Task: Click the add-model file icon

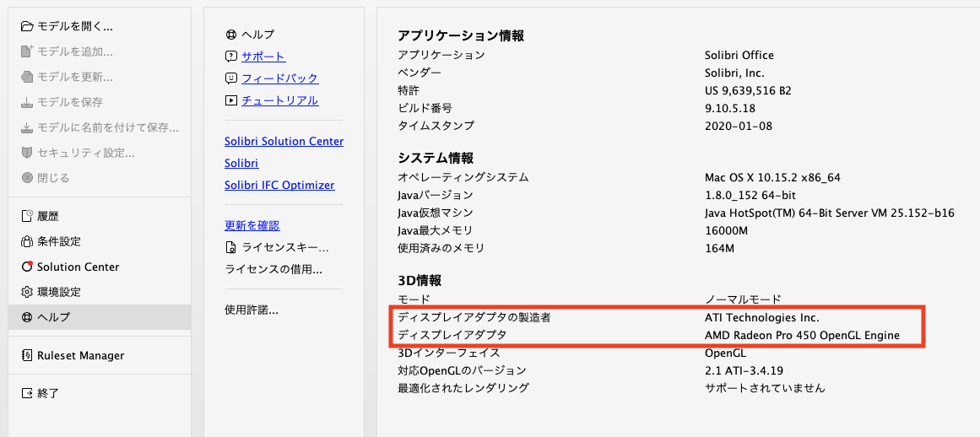Action: tap(27, 51)
